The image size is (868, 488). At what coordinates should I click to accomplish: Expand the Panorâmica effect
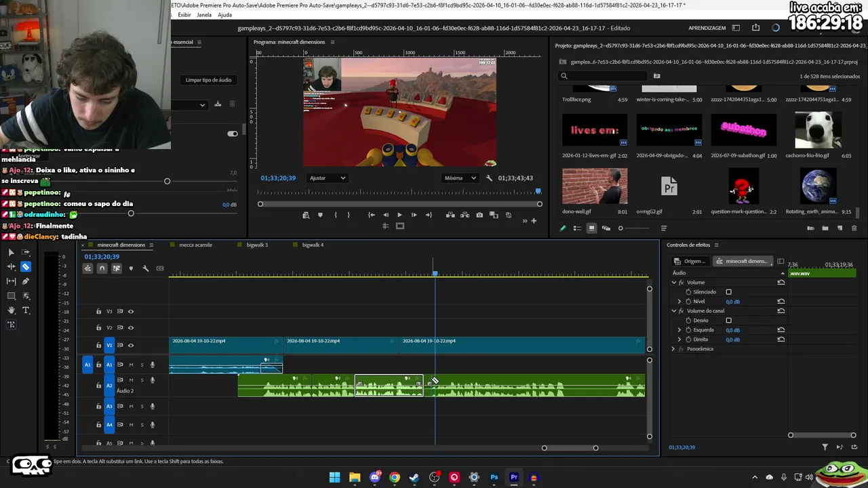tap(673, 349)
